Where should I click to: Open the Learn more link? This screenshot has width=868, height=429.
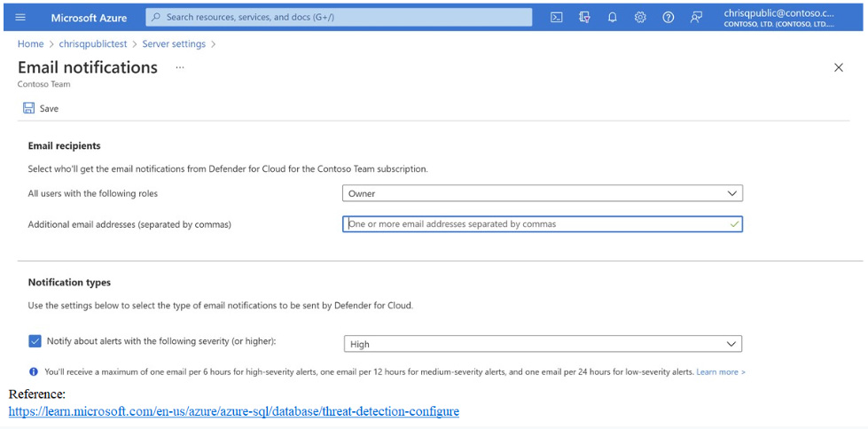[x=721, y=372]
